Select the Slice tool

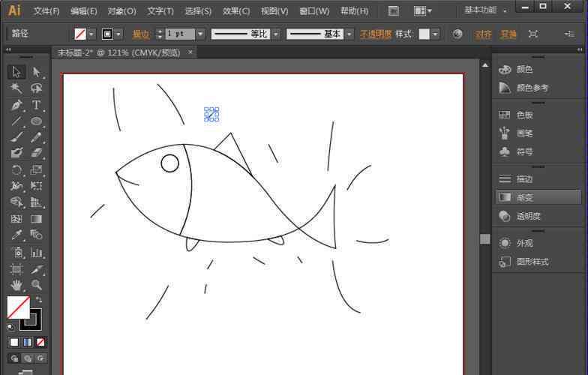tap(36, 268)
